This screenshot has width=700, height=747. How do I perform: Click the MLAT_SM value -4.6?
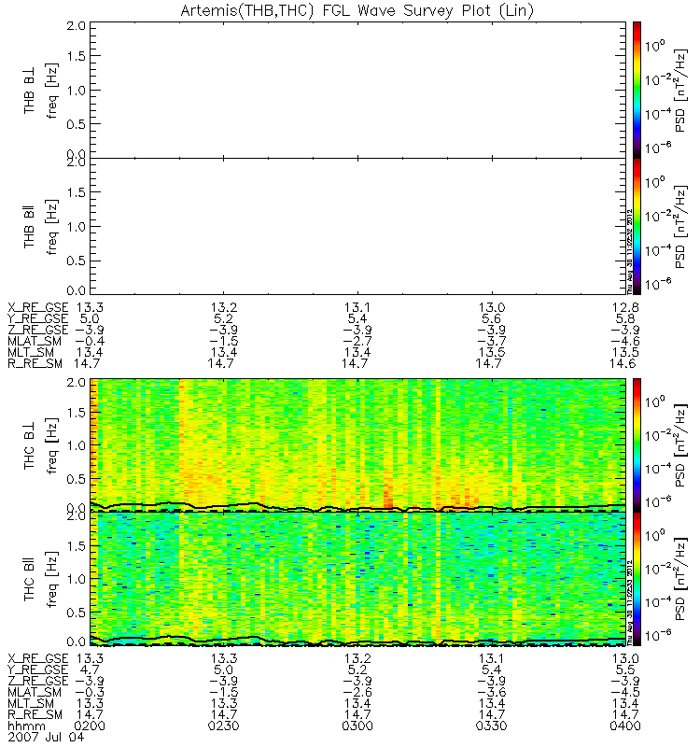625,341
